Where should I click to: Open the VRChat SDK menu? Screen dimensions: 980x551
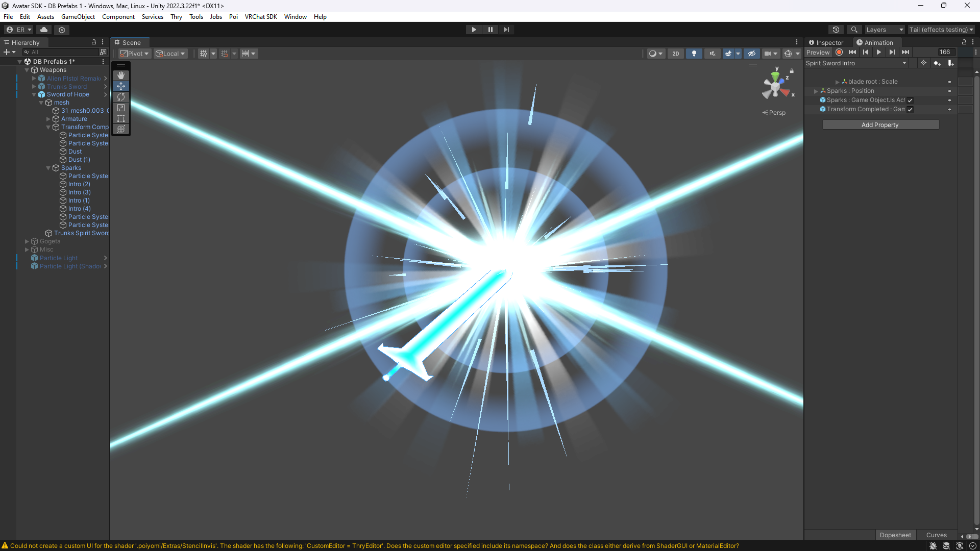(x=260, y=17)
